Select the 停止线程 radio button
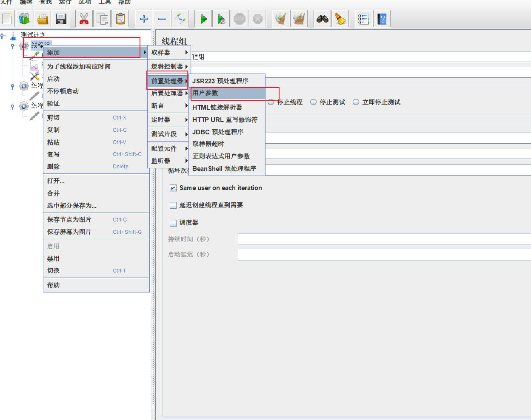Image resolution: width=531 pixels, height=420 pixels. (271, 102)
